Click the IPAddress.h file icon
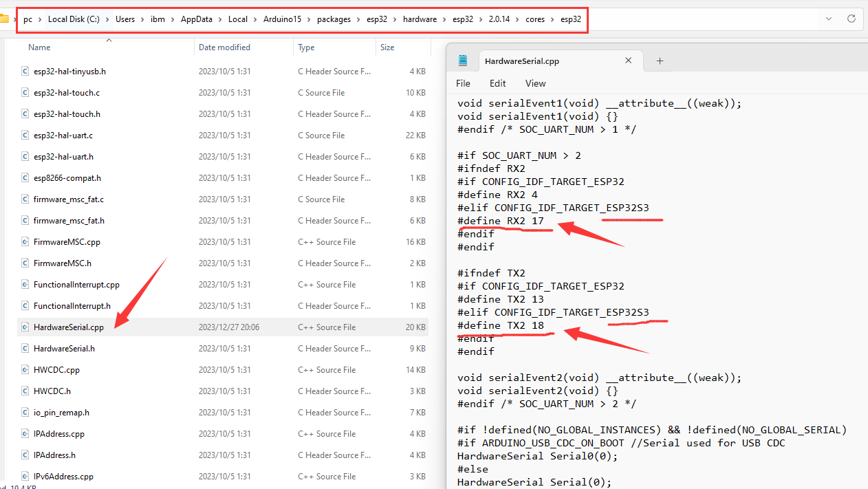 pos(25,455)
